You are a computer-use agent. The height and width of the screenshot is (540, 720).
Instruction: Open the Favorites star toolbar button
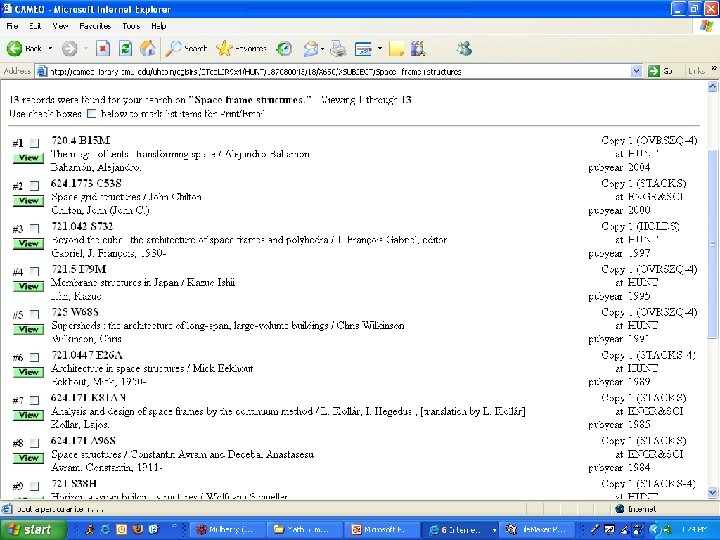(x=241, y=48)
